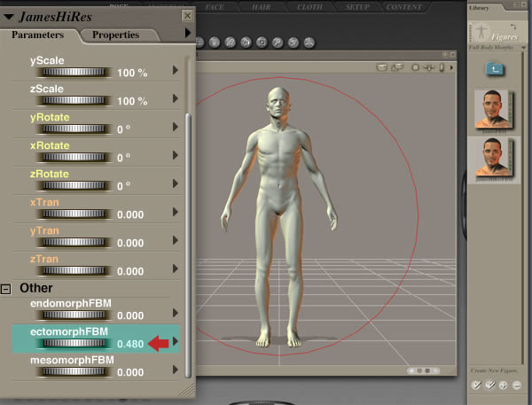Open the mesomorphFBM parameter arrow menu
The height and width of the screenshot is (405, 532).
(175, 370)
